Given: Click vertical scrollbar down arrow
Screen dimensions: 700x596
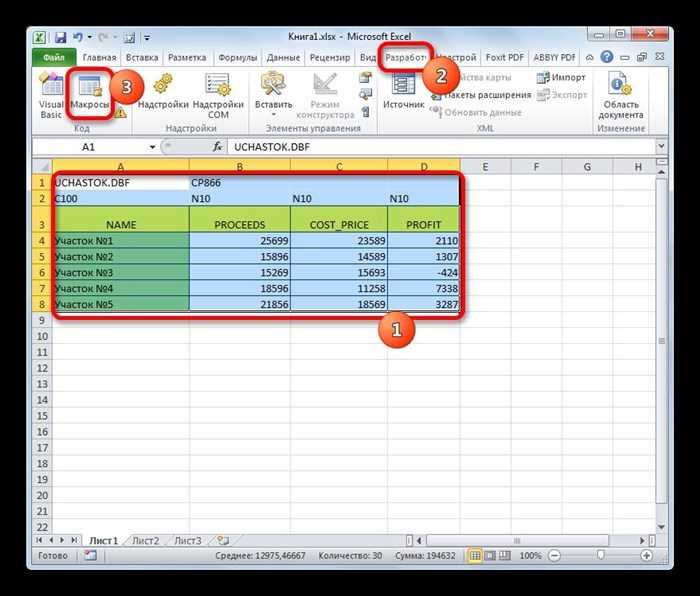Looking at the screenshot, I should [x=662, y=527].
